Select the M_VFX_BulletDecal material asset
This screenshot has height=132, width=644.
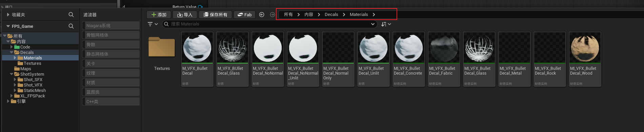197,59
